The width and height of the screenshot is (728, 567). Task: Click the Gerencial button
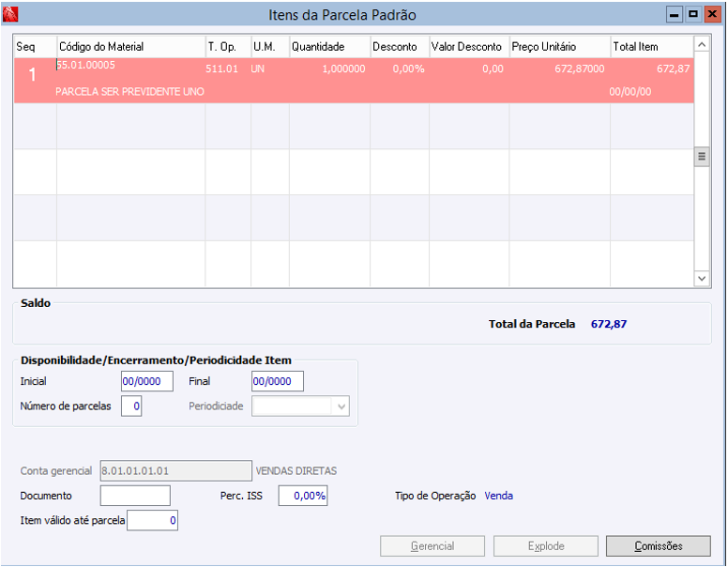432,546
